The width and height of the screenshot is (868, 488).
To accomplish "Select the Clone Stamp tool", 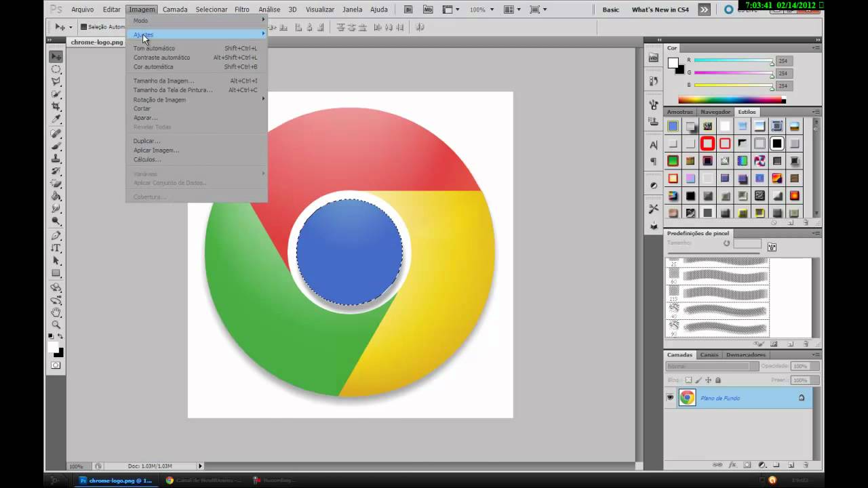I will (56, 159).
